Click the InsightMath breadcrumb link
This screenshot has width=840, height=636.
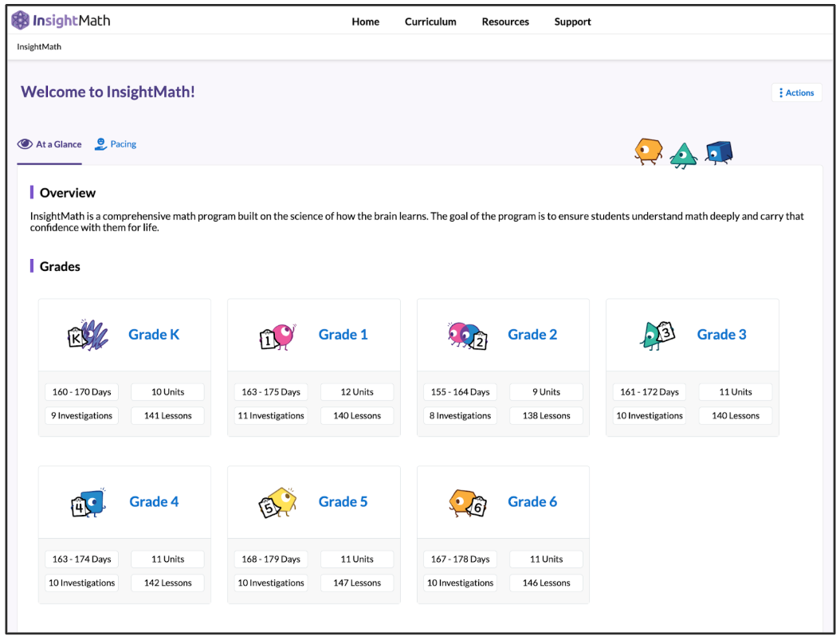[38, 47]
